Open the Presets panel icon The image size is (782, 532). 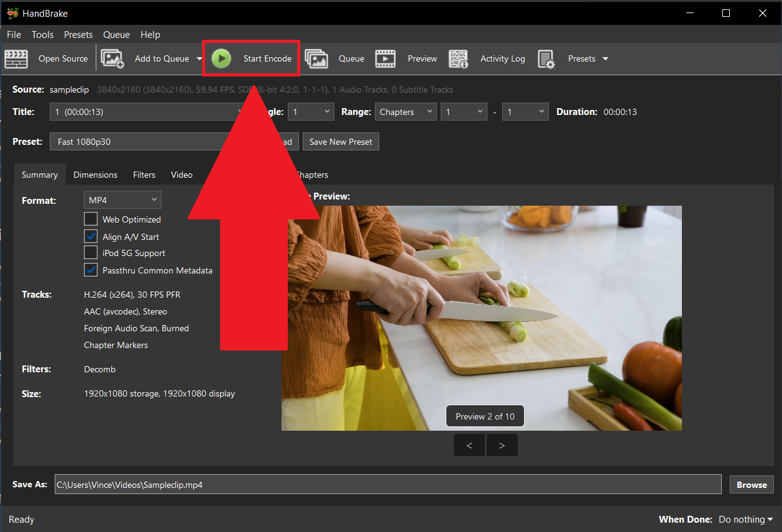pos(546,58)
